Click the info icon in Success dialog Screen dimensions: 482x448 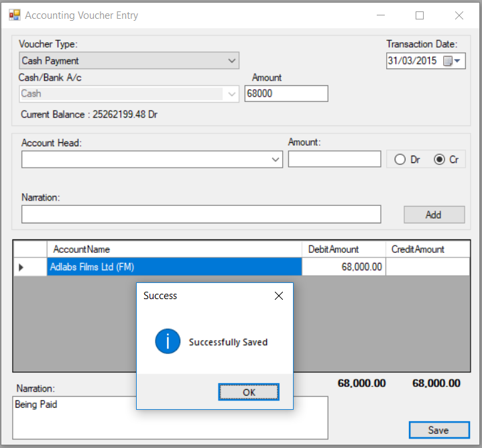pos(168,341)
